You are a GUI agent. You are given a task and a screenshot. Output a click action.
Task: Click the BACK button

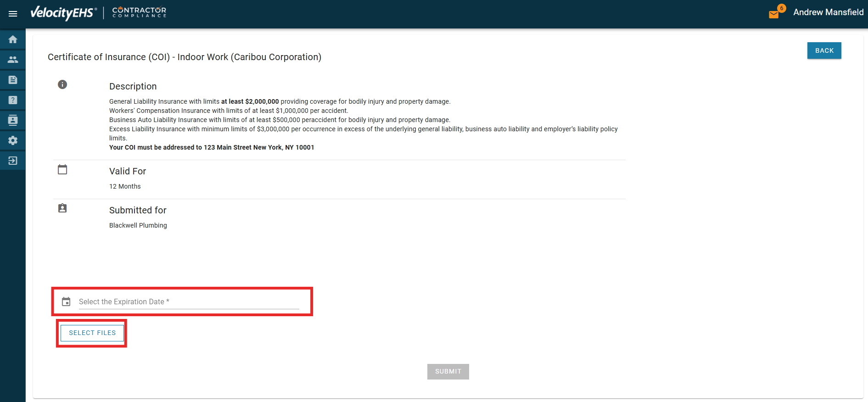[x=824, y=50]
